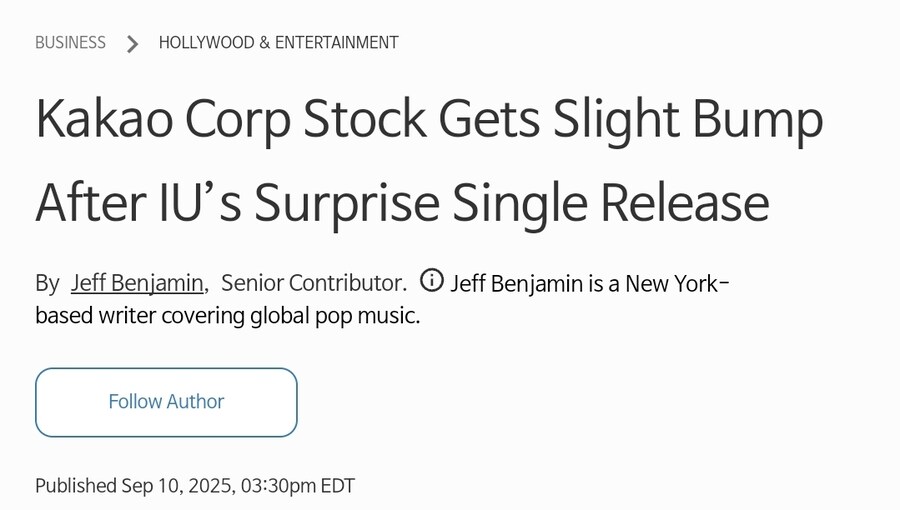The width and height of the screenshot is (900, 510).
Task: Click the word "Published" below the button
Action: tap(76, 486)
